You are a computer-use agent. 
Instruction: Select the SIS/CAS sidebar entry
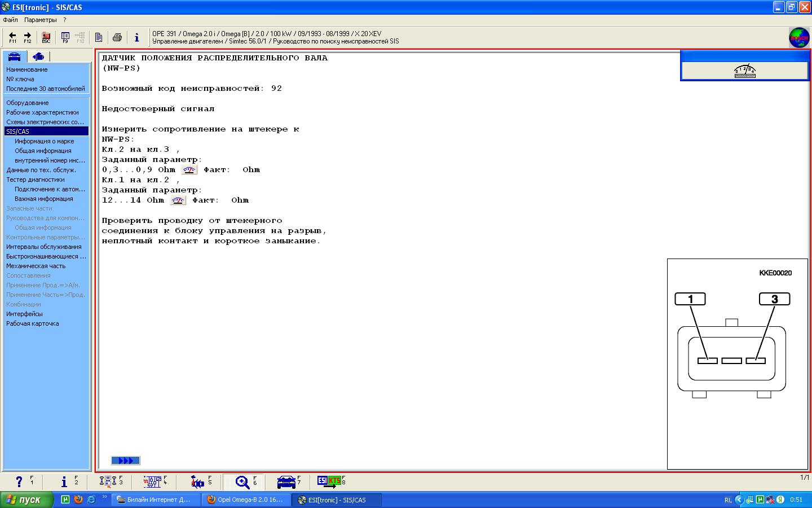coord(46,132)
